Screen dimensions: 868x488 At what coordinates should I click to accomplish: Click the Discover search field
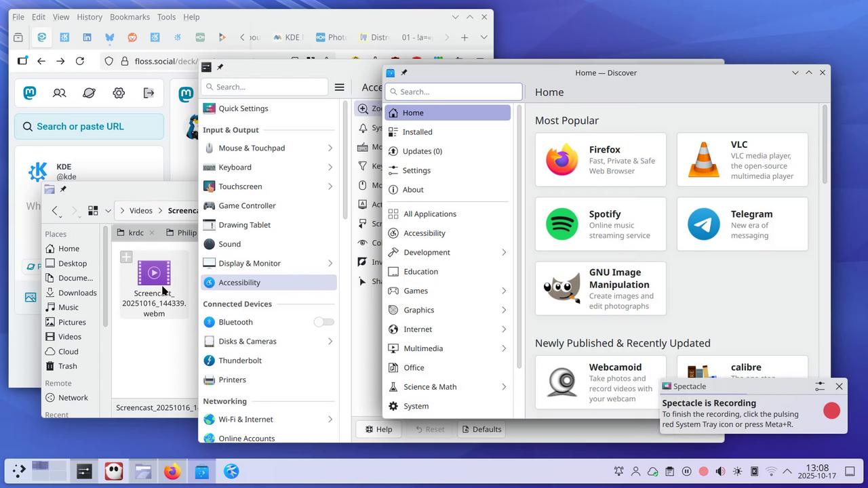pyautogui.click(x=454, y=91)
